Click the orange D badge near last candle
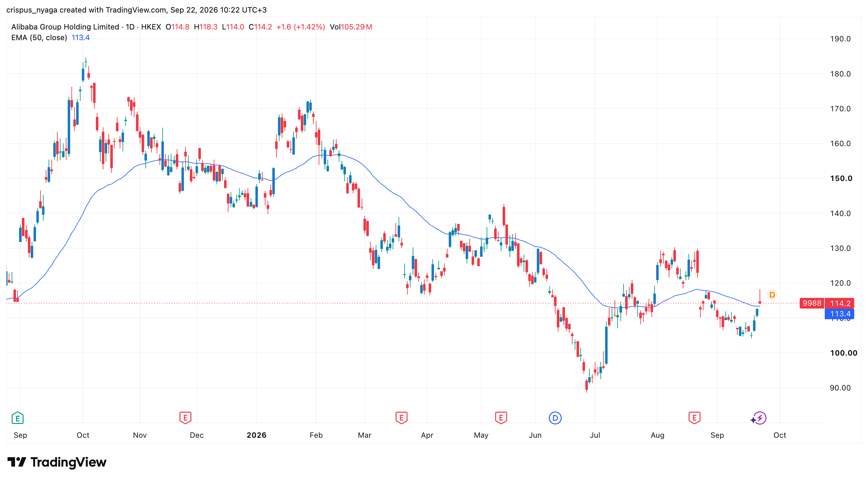 (x=772, y=295)
